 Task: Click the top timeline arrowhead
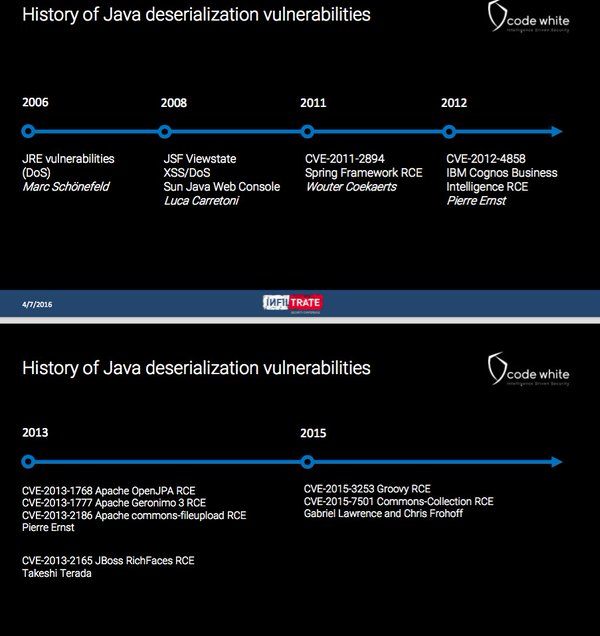point(557,131)
